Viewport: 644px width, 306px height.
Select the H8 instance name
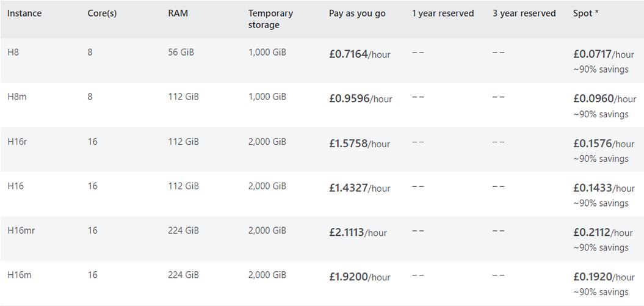(x=13, y=53)
